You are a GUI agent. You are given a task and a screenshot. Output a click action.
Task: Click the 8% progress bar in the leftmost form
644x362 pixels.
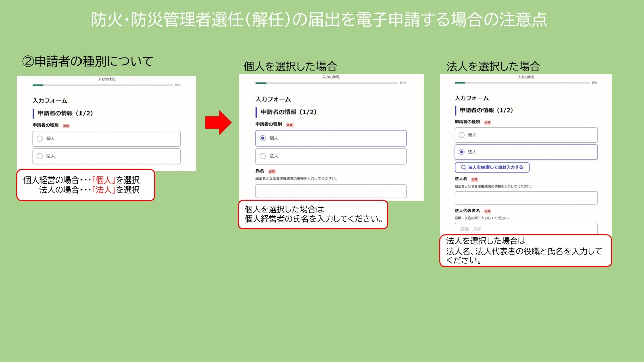(x=103, y=85)
